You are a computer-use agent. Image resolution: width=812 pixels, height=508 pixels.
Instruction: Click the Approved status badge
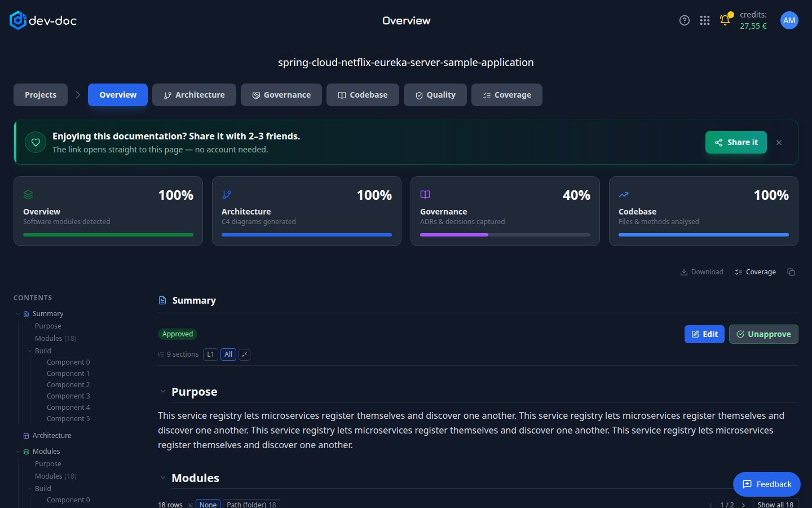pos(178,334)
